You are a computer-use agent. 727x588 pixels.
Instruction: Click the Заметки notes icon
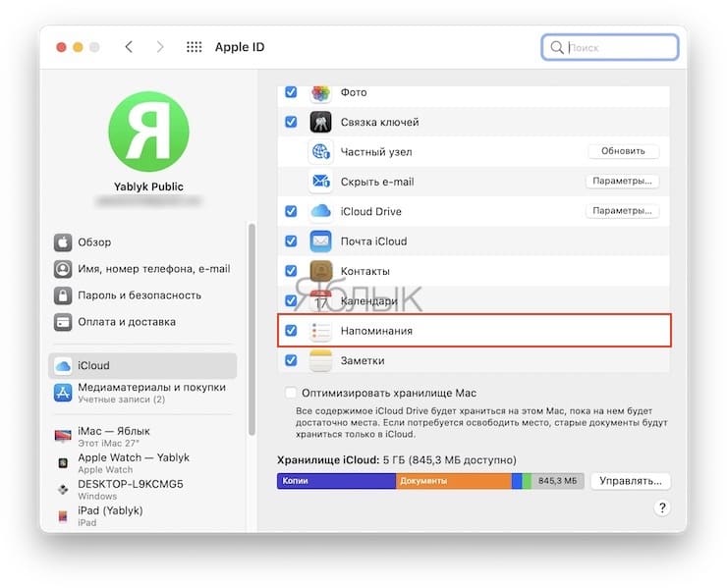(x=320, y=360)
